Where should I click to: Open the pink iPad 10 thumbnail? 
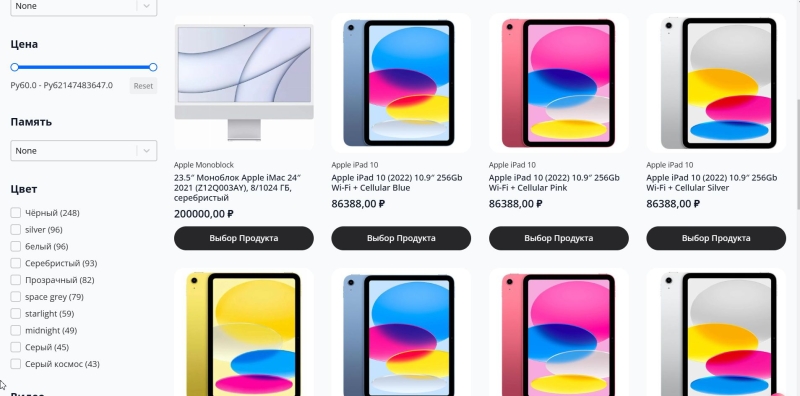(559, 83)
